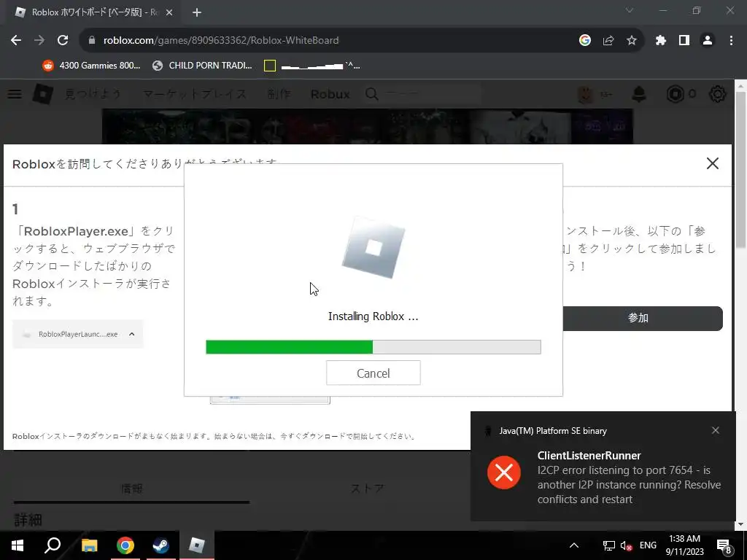Switch to Roblox installer in taskbar
Viewport: 747px width, 560px height.
click(x=197, y=545)
